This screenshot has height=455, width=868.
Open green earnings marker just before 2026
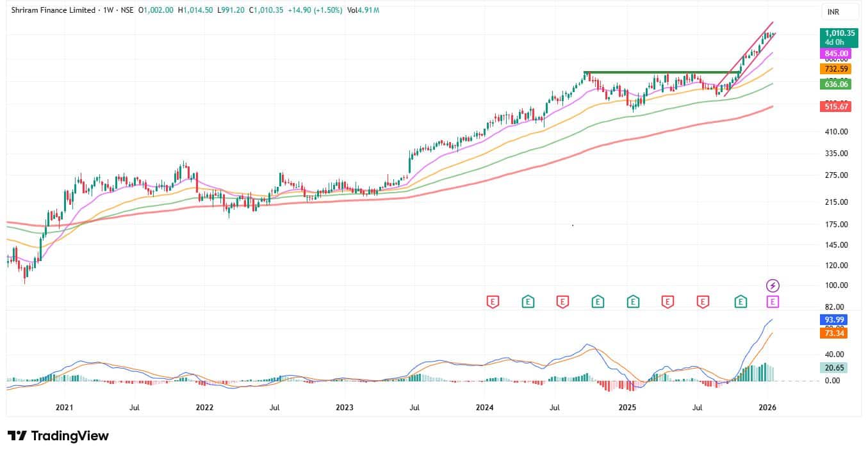pos(741,301)
